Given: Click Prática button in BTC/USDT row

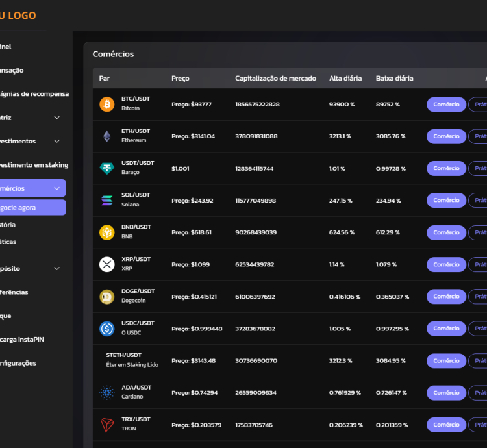Looking at the screenshot, I should point(478,105).
